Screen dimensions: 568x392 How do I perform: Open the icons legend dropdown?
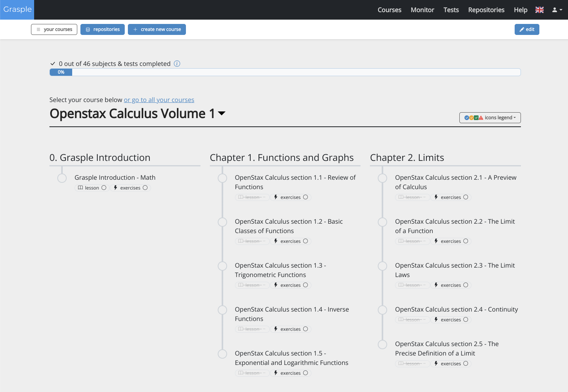[x=490, y=118]
